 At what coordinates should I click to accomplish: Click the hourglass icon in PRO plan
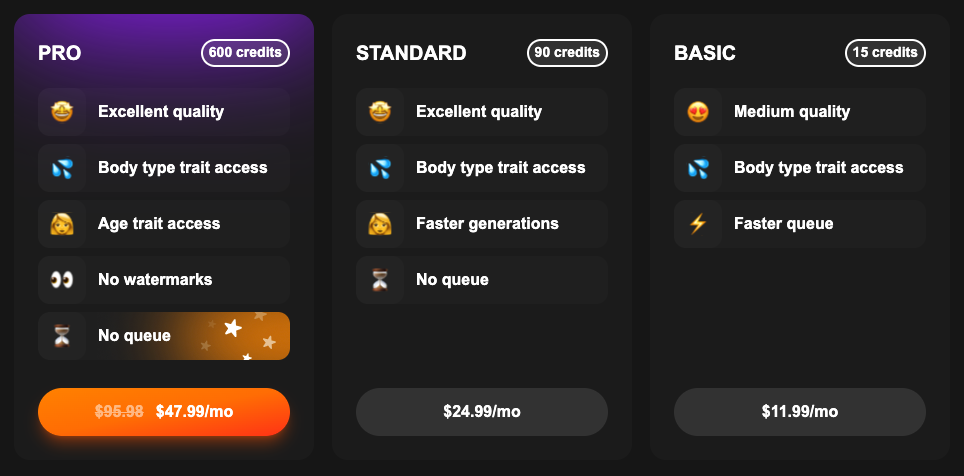[x=62, y=336]
